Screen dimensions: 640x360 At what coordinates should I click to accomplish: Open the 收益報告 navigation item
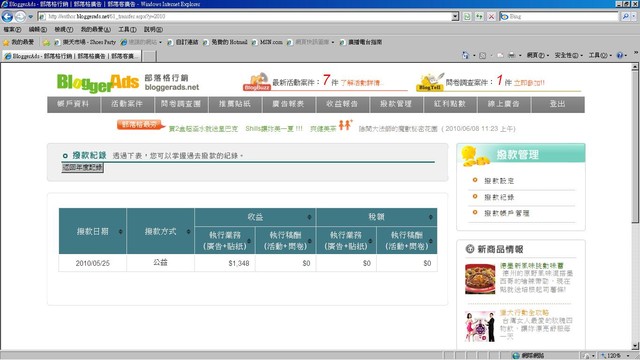coord(342,104)
